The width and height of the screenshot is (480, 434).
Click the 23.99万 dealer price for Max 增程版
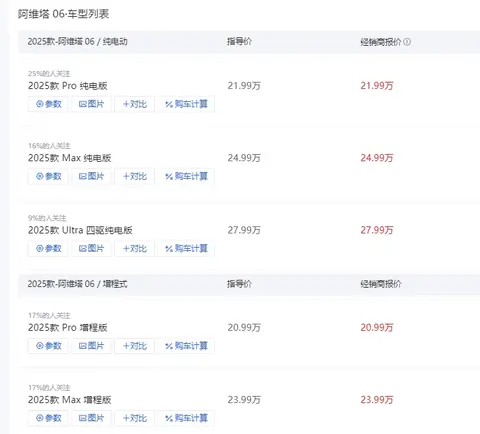(x=377, y=400)
